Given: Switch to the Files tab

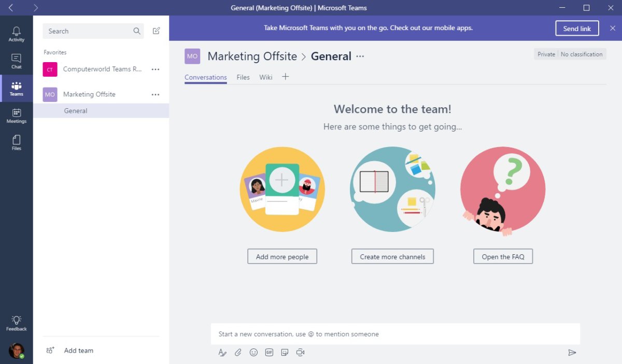Looking at the screenshot, I should pyautogui.click(x=243, y=77).
